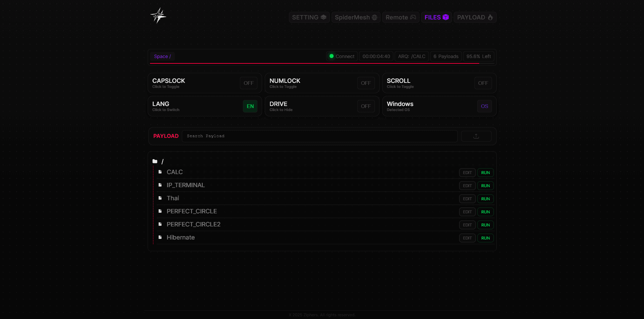Click the Windows OS badge
The image size is (644, 319).
click(x=484, y=106)
